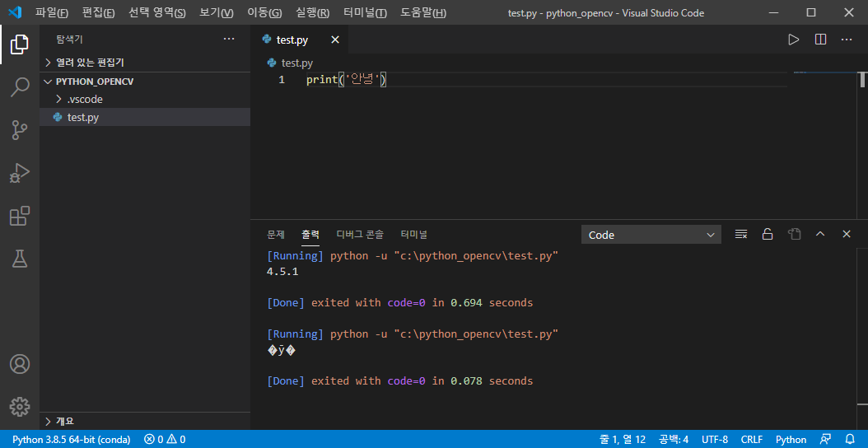The height and width of the screenshot is (448, 868).
Task: Open the Manage gear settings
Action: click(x=20, y=407)
